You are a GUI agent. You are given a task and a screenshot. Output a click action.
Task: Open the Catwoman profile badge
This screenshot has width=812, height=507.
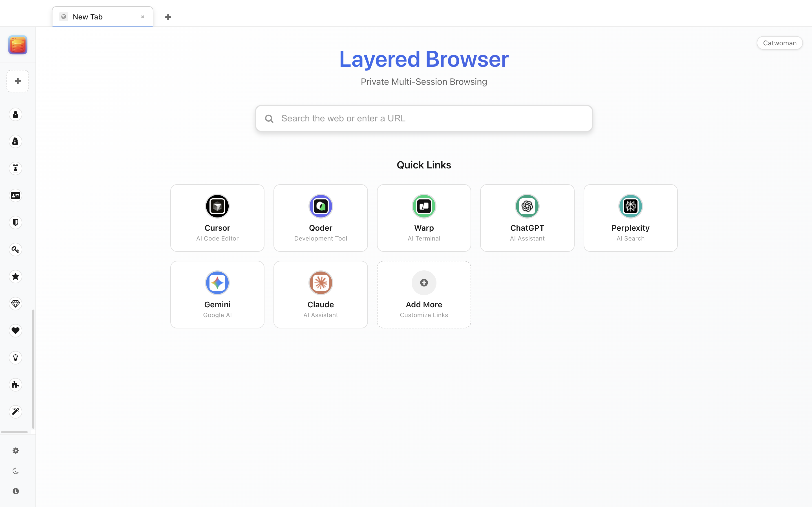(x=779, y=43)
